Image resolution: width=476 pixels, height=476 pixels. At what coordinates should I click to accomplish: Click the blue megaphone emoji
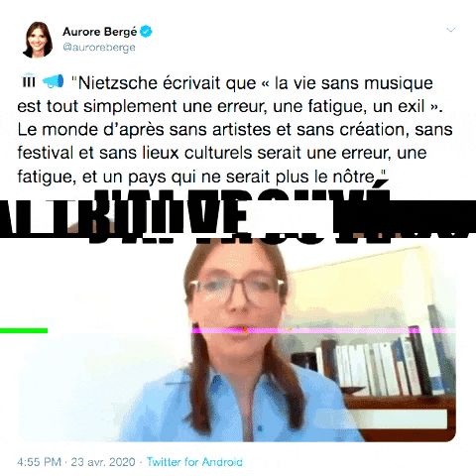coord(54,81)
